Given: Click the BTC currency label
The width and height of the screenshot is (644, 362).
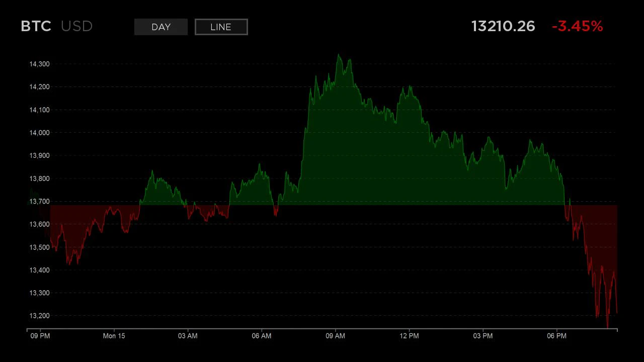Looking at the screenshot, I should pos(36,26).
